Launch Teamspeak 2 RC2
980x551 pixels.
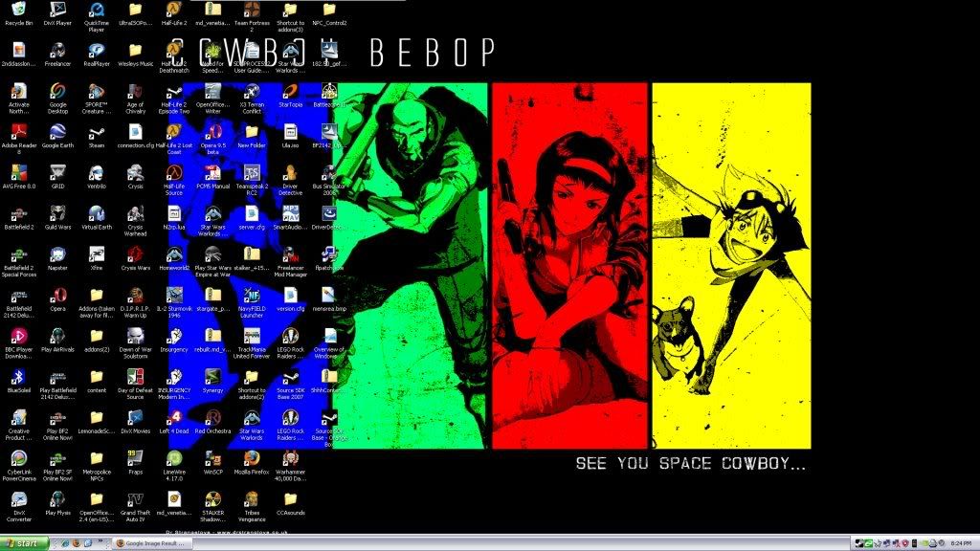pyautogui.click(x=252, y=180)
